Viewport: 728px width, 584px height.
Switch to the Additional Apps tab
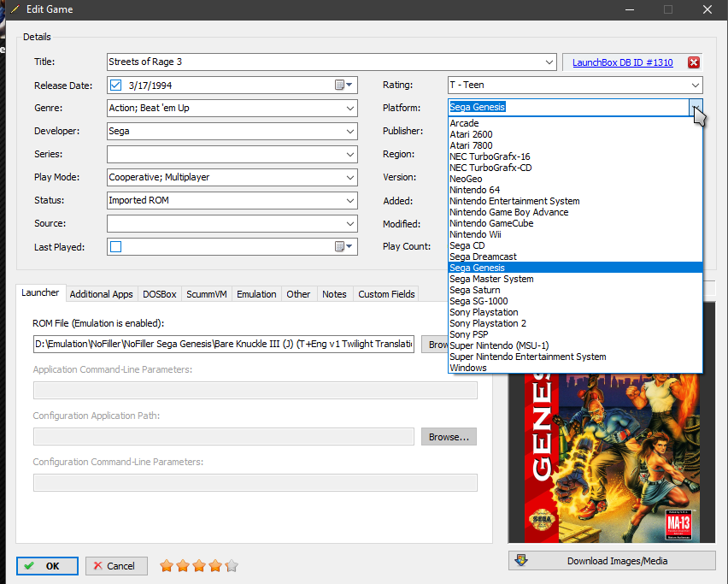(x=101, y=294)
